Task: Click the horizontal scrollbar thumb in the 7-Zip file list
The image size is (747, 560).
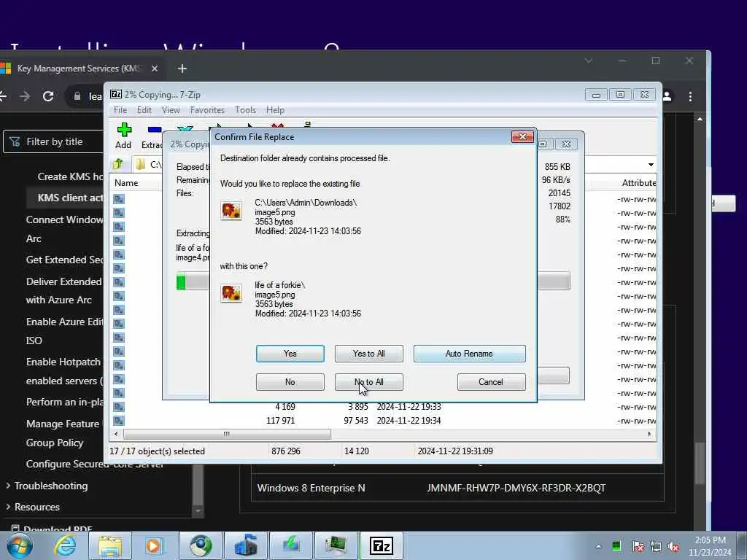Action: (x=227, y=435)
